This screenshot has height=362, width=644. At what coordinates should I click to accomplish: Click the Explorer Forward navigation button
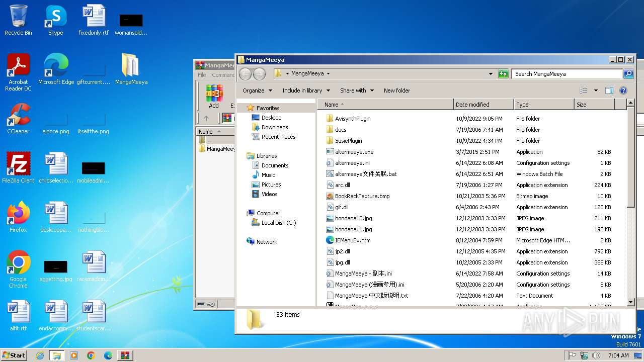click(259, 74)
